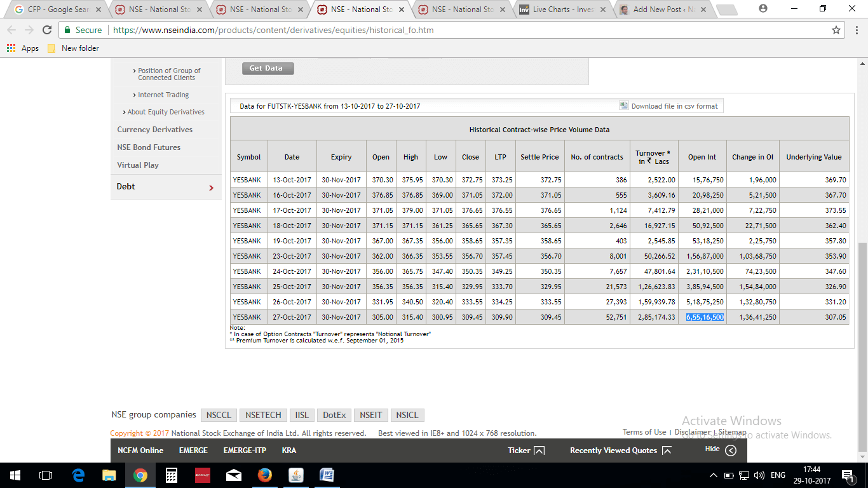868x488 pixels.
Task: Open the NCFM Online footer link
Action: coord(140,451)
